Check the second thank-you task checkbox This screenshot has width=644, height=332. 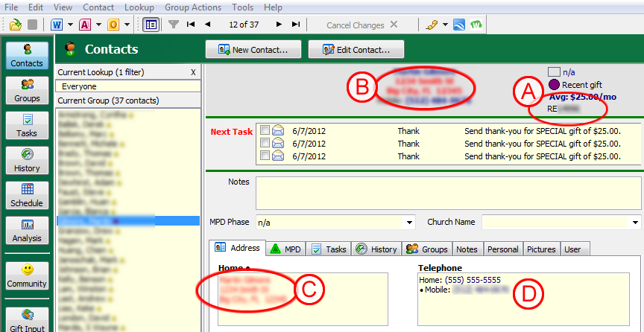point(265,143)
